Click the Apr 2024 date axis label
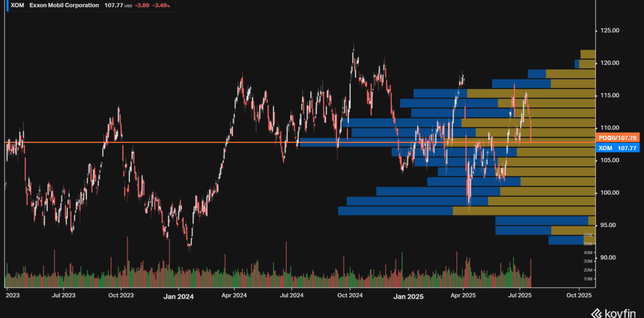 coord(233,295)
